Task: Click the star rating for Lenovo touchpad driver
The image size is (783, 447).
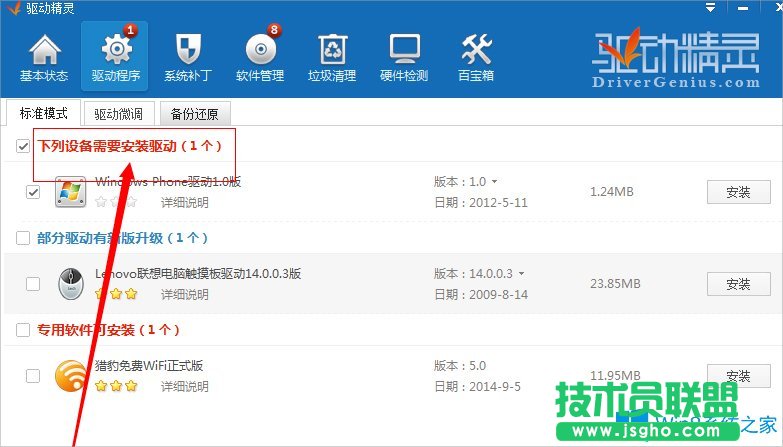Action: [x=116, y=294]
